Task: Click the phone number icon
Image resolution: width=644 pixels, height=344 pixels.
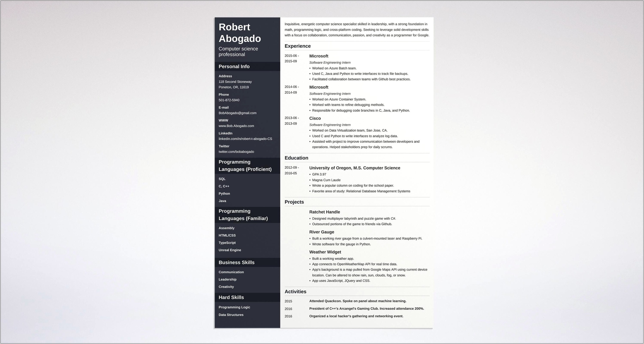Action: point(224,95)
